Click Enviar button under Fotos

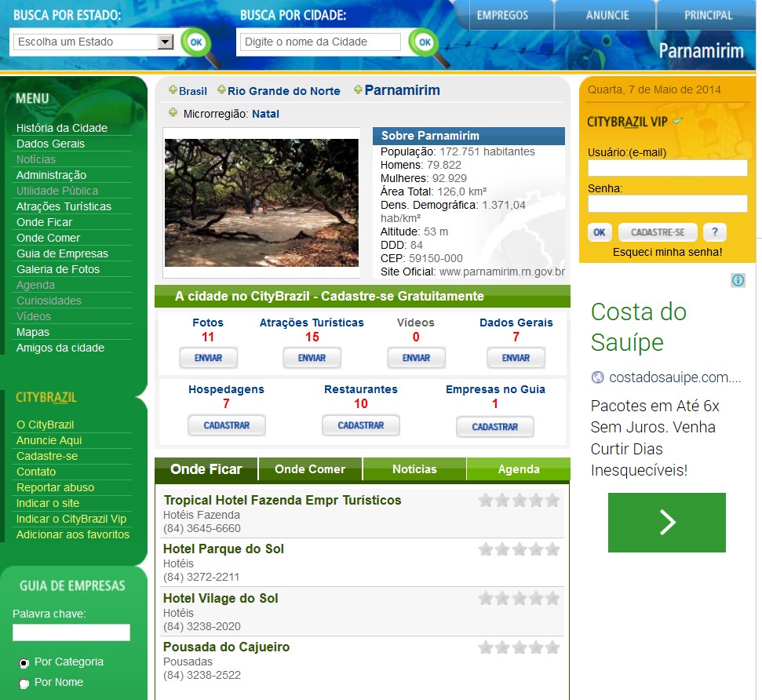point(208,358)
